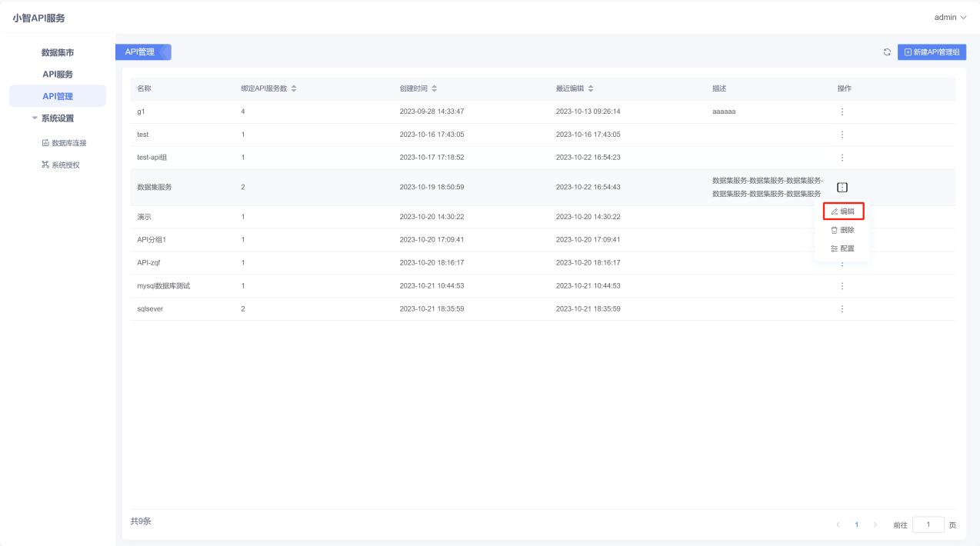Open three-dot menu for sqlsever row

point(842,309)
